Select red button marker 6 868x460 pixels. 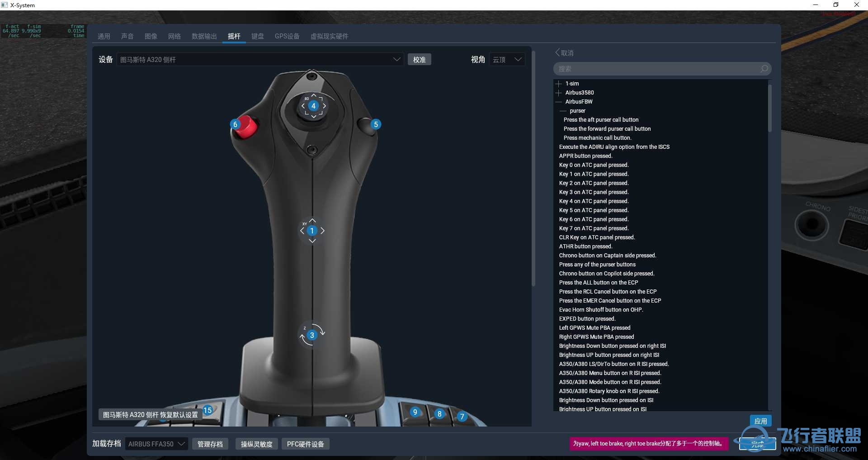pos(235,124)
